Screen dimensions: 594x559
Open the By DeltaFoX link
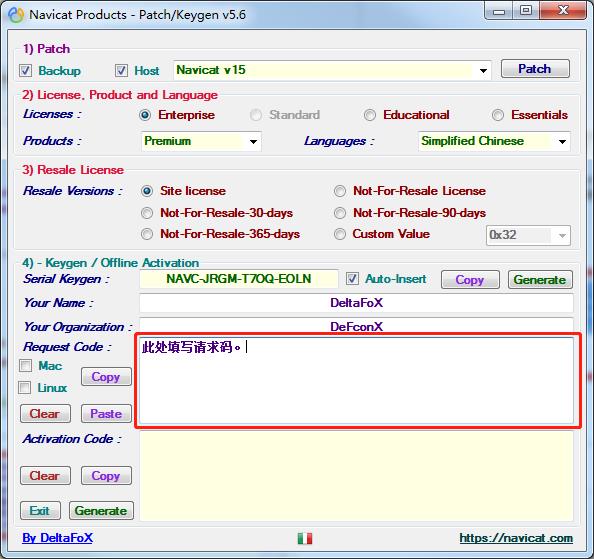pyautogui.click(x=58, y=538)
